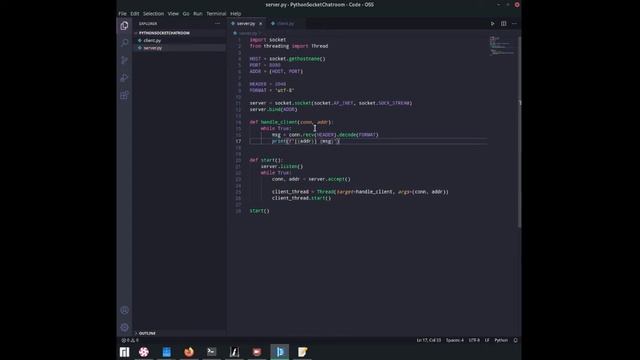Click the 'def handle_client' line
The height and width of the screenshot is (360, 640).
pyautogui.click(x=291, y=122)
